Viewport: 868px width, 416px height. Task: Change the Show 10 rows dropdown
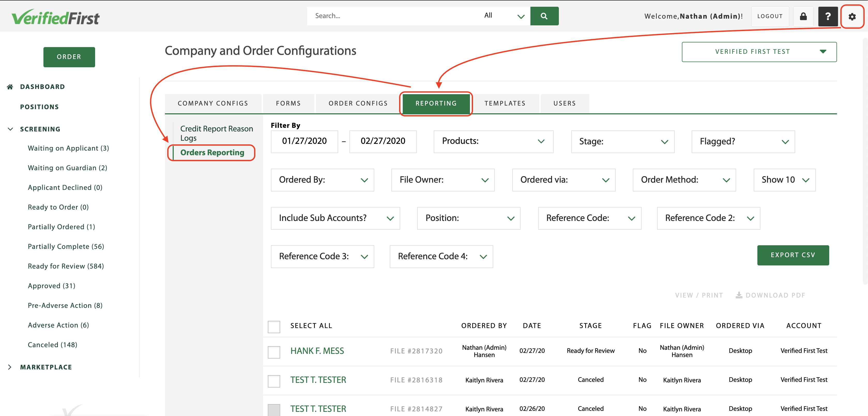785,180
